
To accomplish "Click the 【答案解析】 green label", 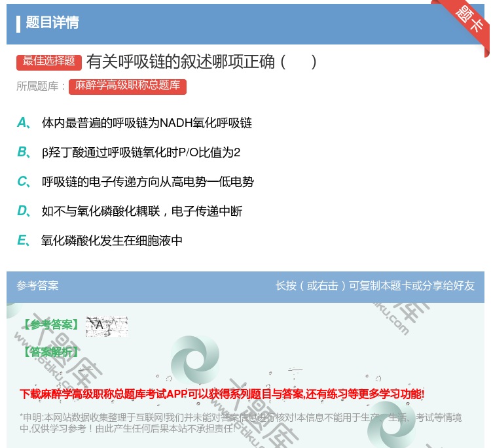I will (51, 353).
